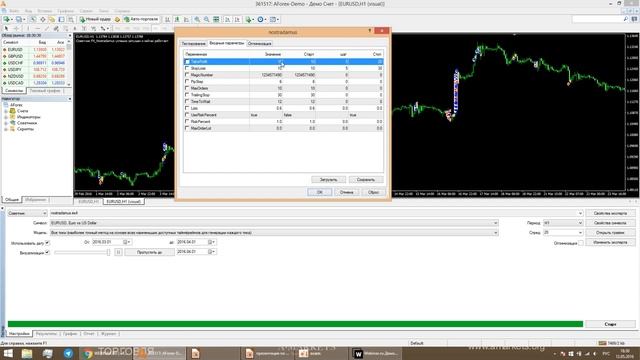This screenshot has width=640, height=360.
Task: Open the nostradamus expert name dropdown
Action: pos(580,213)
